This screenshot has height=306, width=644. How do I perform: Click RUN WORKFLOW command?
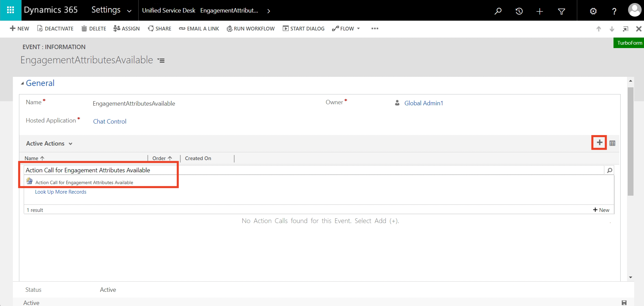pyautogui.click(x=251, y=28)
